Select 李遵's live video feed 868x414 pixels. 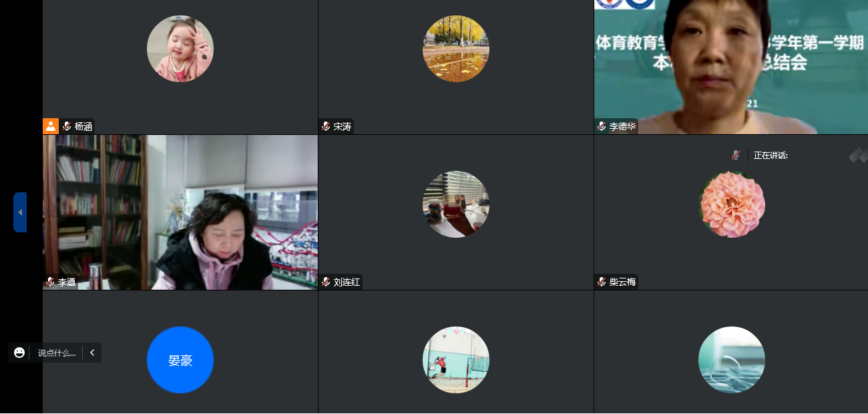[180, 212]
